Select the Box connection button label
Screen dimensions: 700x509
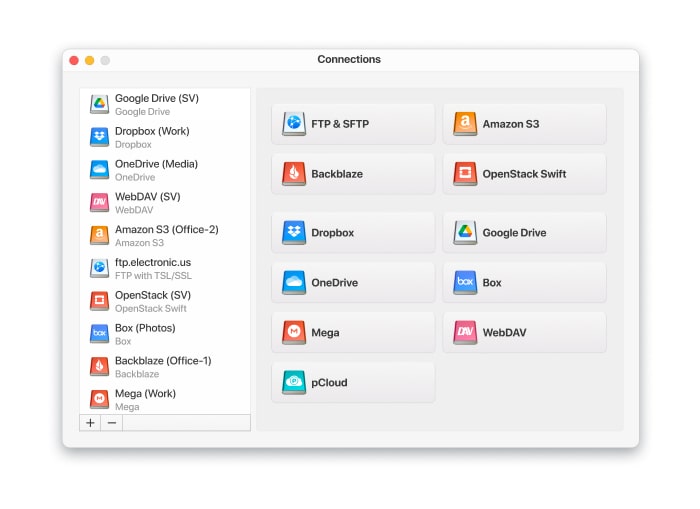(x=492, y=283)
